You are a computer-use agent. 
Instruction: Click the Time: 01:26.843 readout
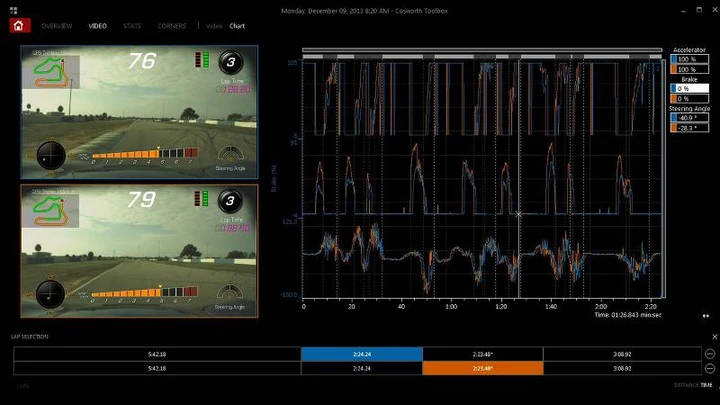[x=628, y=315]
